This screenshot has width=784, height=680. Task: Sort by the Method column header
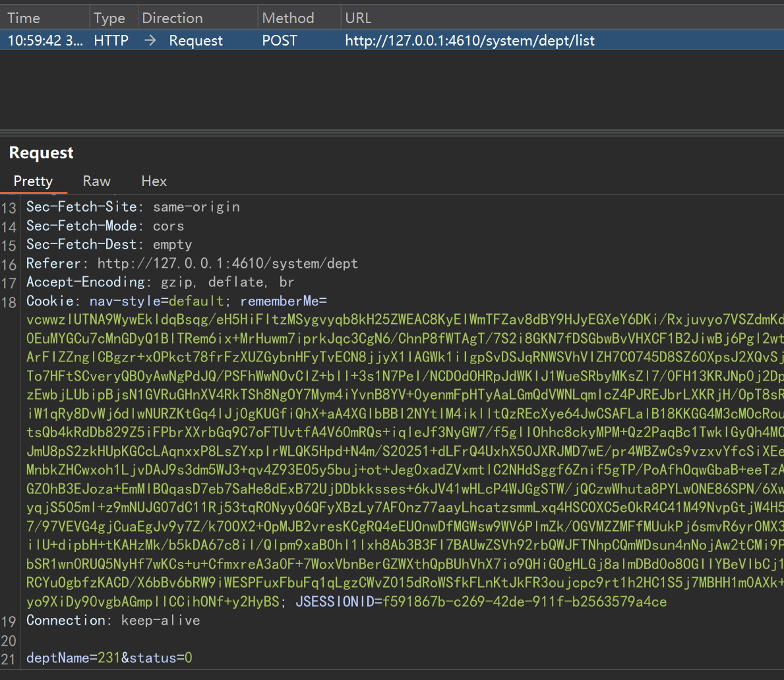(x=288, y=18)
